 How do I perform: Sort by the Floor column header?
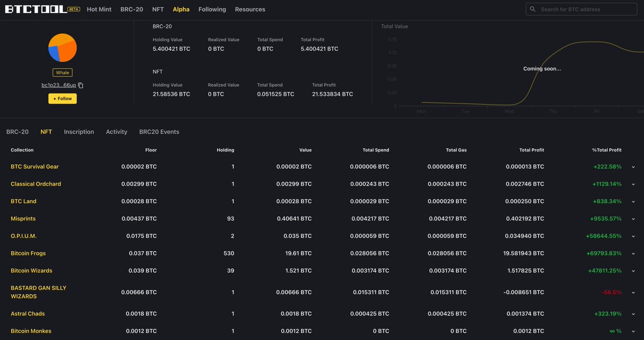[x=151, y=150]
